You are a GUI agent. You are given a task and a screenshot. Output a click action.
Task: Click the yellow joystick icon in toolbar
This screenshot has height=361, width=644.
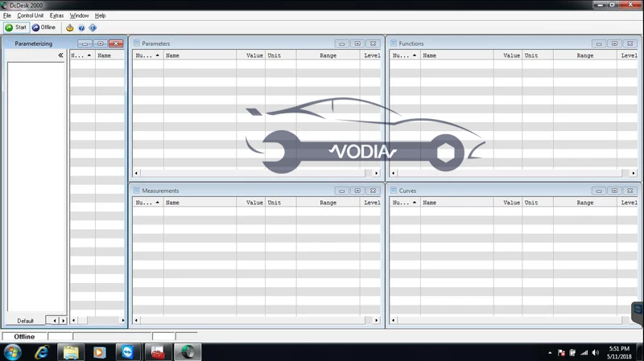(x=70, y=28)
